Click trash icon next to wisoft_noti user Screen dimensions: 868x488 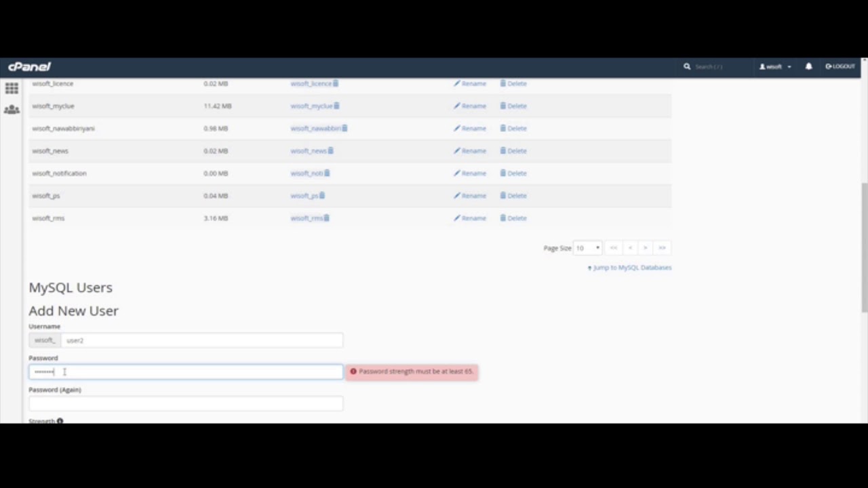pyautogui.click(x=327, y=173)
